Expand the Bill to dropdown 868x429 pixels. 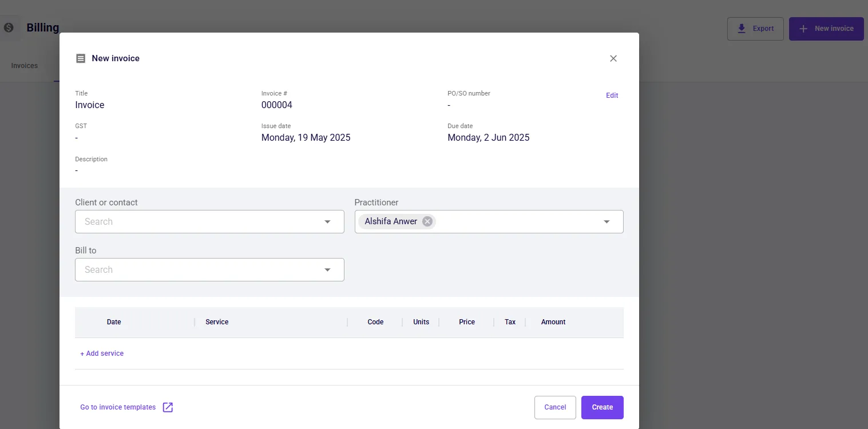[327, 270]
